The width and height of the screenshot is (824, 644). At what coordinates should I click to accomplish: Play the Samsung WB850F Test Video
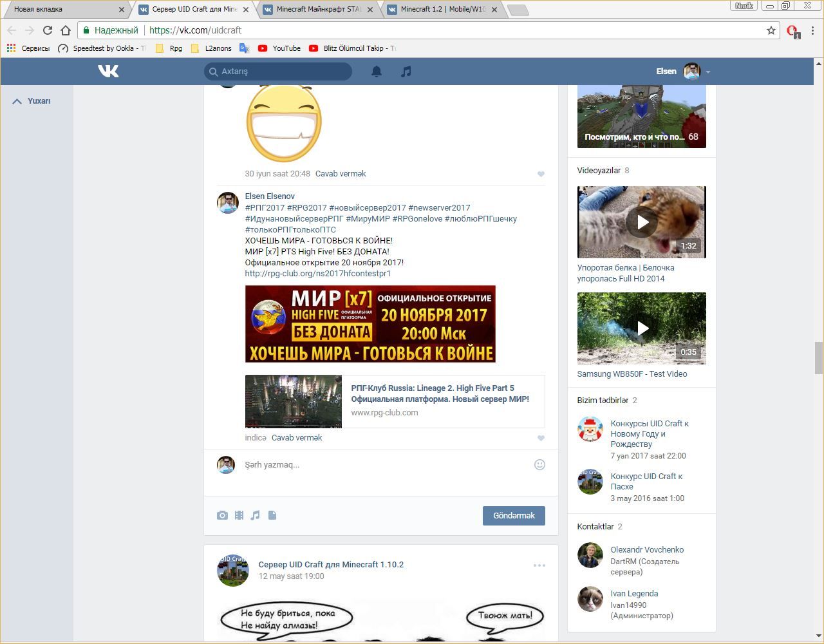point(642,328)
